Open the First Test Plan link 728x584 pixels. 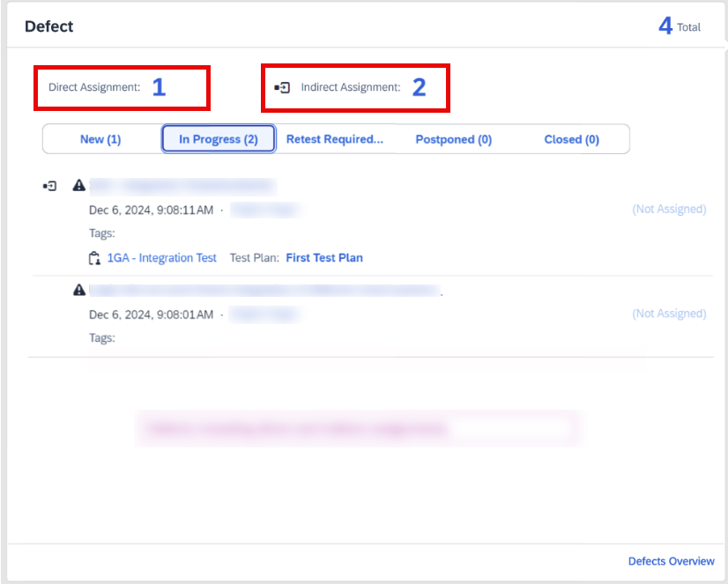pyautogui.click(x=324, y=258)
